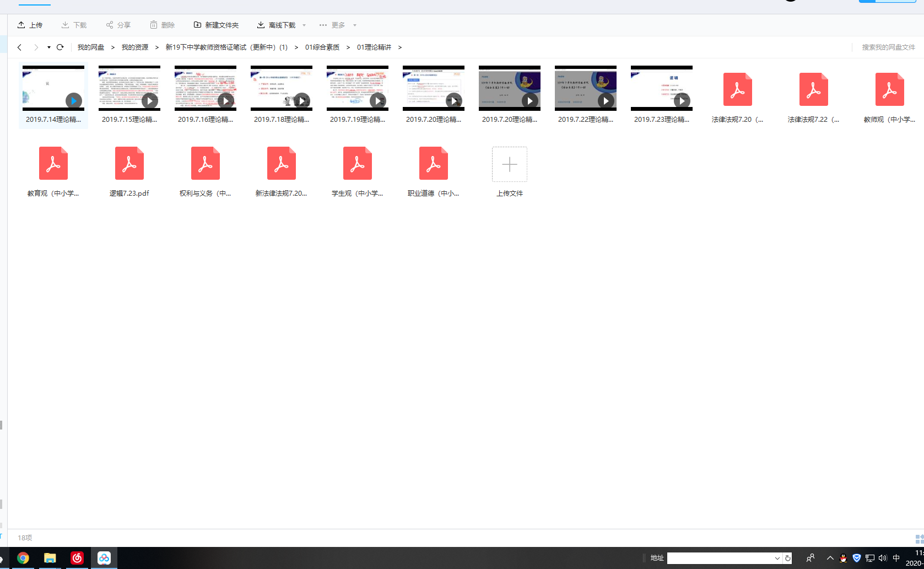Expand the Offline Download dropdown arrow
This screenshot has height=569, width=924.
coord(304,25)
